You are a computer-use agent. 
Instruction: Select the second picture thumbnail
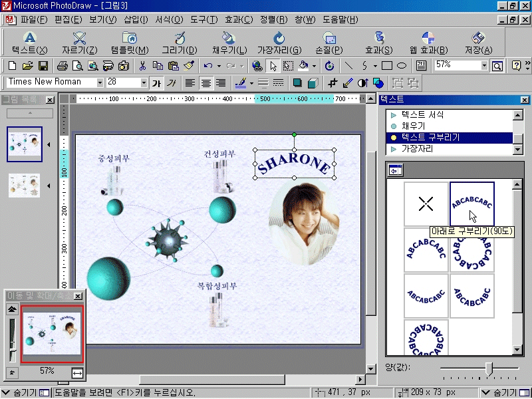[x=24, y=186]
